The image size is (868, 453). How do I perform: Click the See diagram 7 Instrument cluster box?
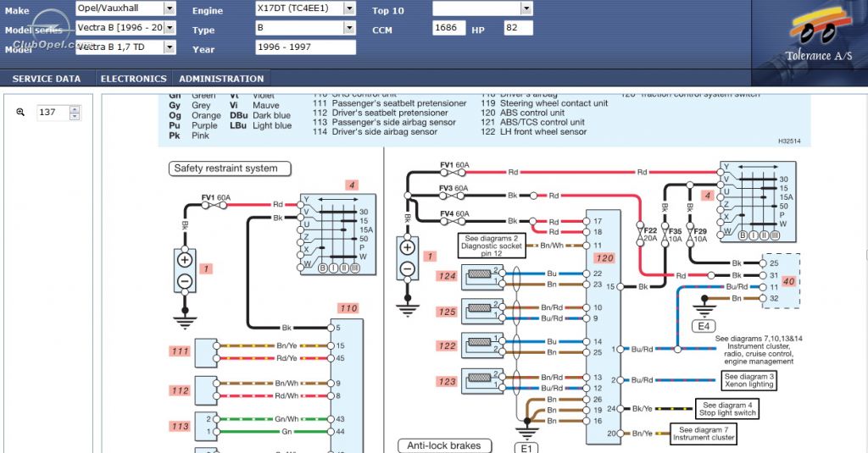[704, 433]
